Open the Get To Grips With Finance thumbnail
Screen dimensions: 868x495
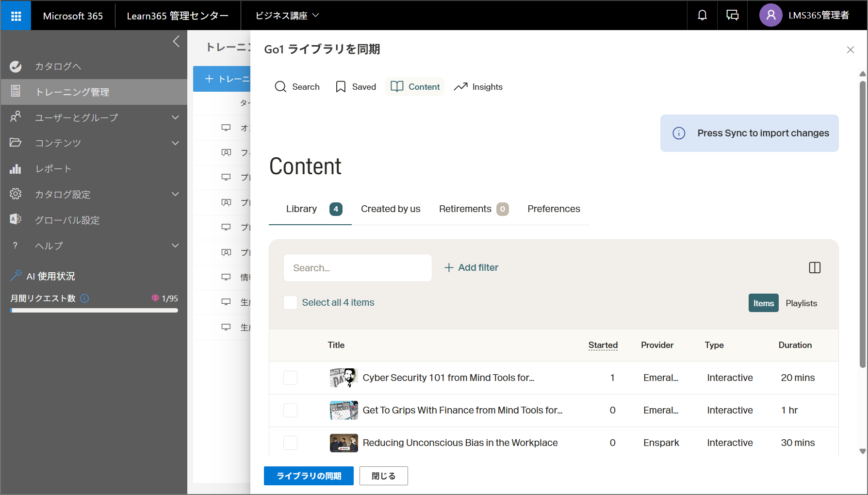[x=344, y=410]
